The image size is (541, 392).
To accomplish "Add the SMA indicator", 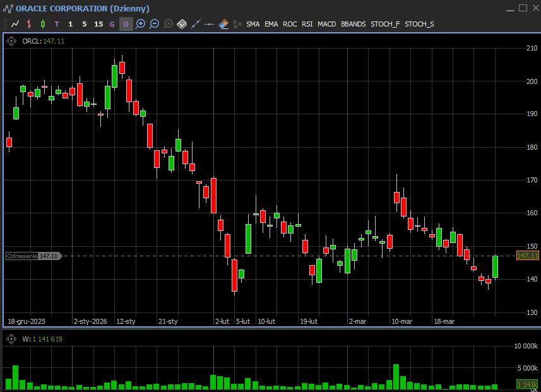I will [253, 24].
